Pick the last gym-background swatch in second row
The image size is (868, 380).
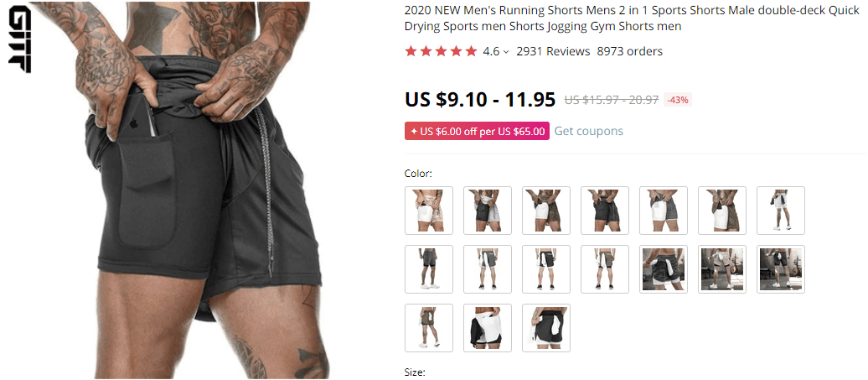point(781,269)
